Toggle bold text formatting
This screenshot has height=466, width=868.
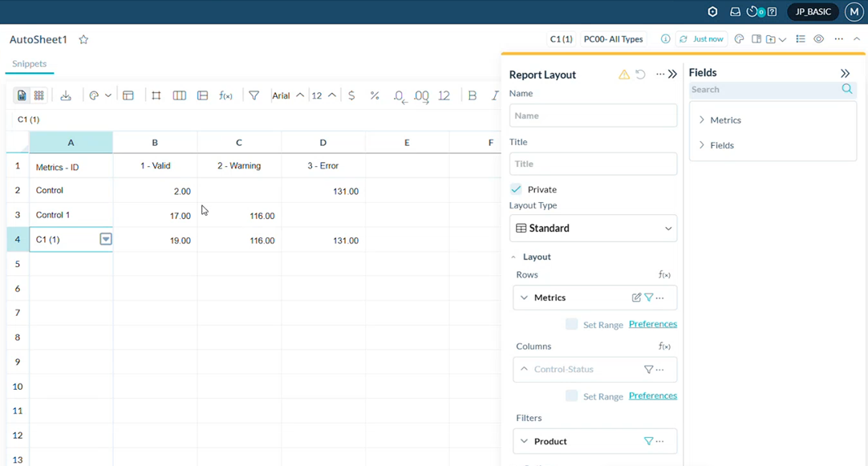(473, 95)
